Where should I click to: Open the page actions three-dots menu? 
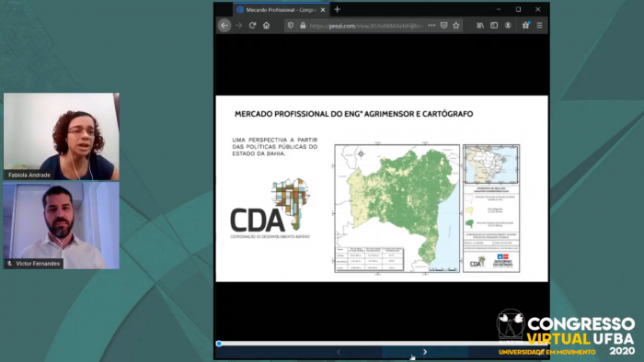click(431, 26)
